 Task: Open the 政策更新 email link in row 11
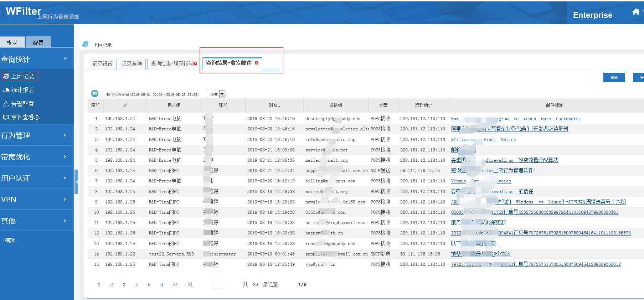478,223
